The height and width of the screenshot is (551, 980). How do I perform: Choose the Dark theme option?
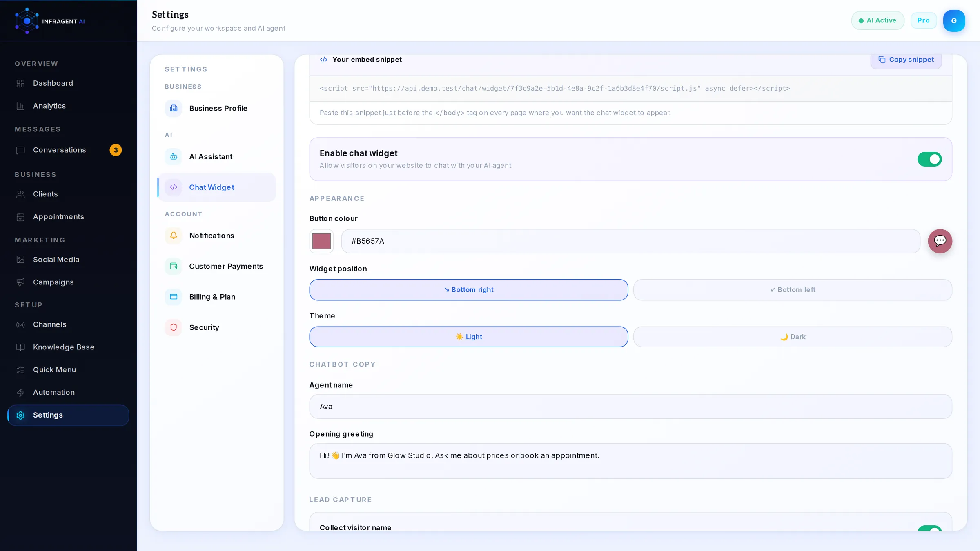click(x=793, y=337)
